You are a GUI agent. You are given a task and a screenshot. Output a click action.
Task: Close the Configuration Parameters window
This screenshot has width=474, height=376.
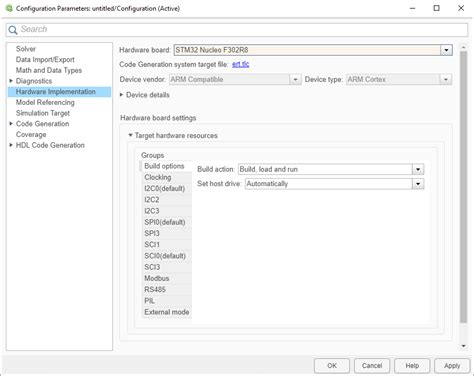(461, 8)
